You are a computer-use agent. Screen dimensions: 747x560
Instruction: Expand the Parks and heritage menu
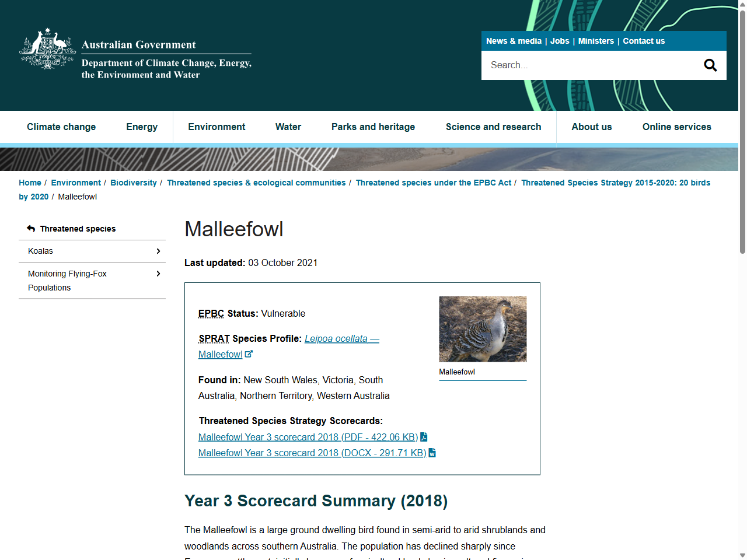click(373, 127)
